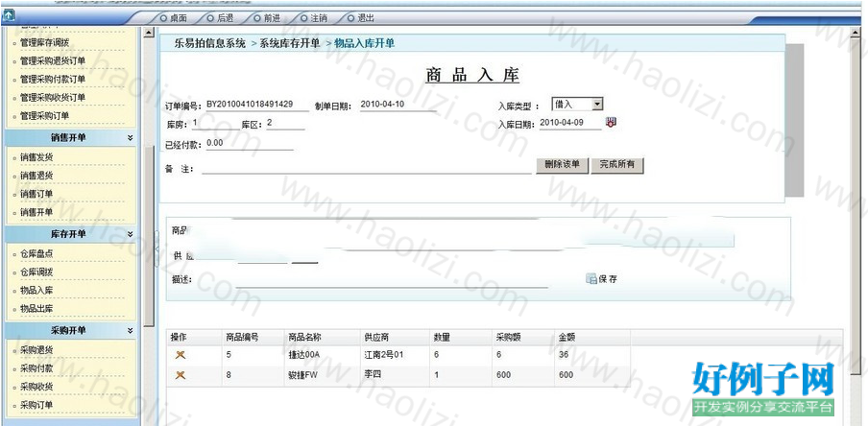Image resolution: width=868 pixels, height=426 pixels.
Task: Open 销售开单 menu item under sales
Action: tap(36, 212)
